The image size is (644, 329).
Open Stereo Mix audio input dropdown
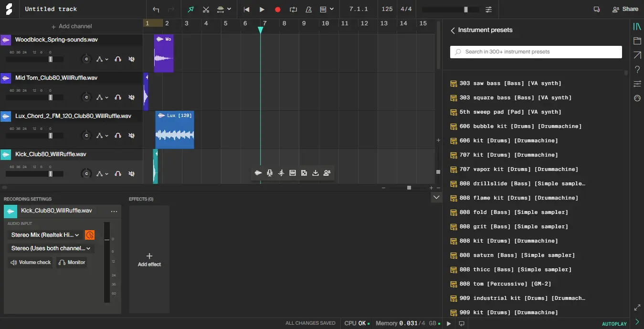[45, 235]
